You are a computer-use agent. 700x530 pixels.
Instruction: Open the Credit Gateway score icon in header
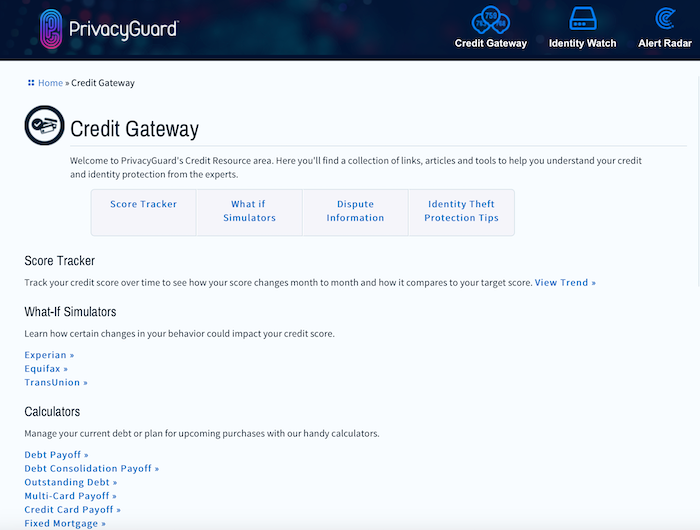[x=491, y=20]
